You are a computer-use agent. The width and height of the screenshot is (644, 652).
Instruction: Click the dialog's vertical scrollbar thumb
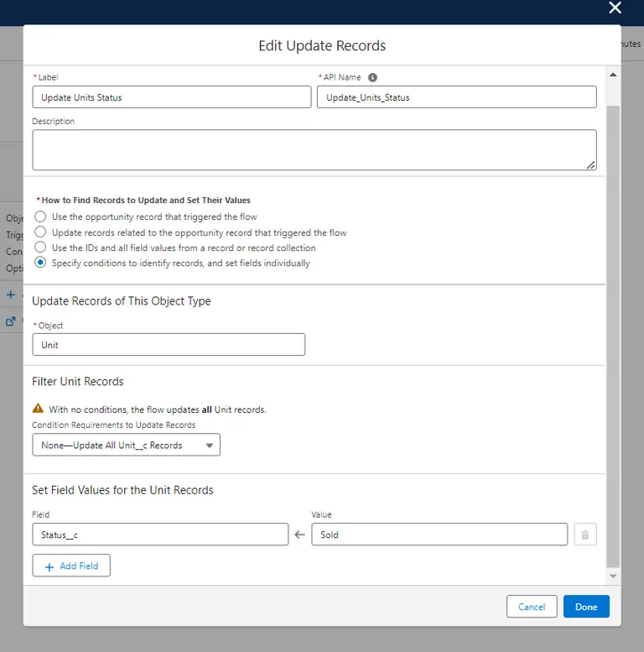tap(612, 336)
